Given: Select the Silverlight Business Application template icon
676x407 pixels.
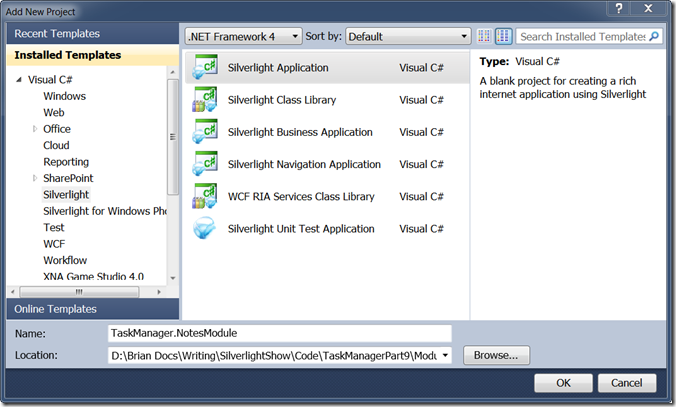Looking at the screenshot, I should (x=205, y=132).
